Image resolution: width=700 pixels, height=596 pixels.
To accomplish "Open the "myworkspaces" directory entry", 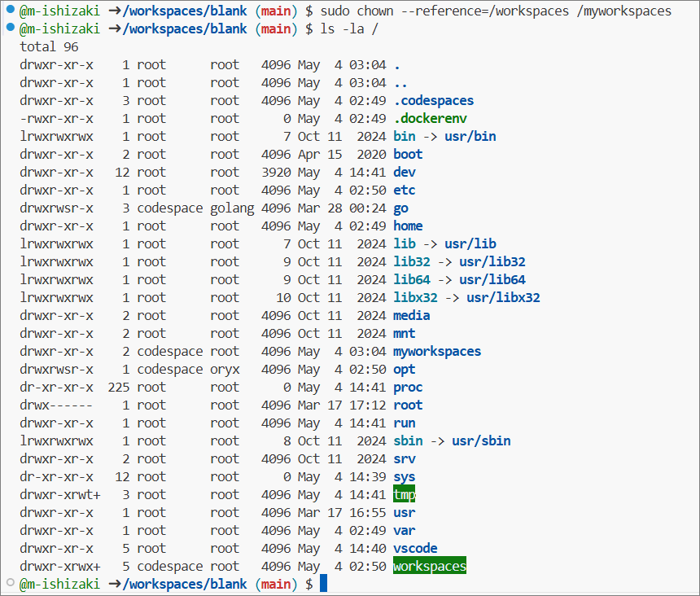I will [x=436, y=351].
